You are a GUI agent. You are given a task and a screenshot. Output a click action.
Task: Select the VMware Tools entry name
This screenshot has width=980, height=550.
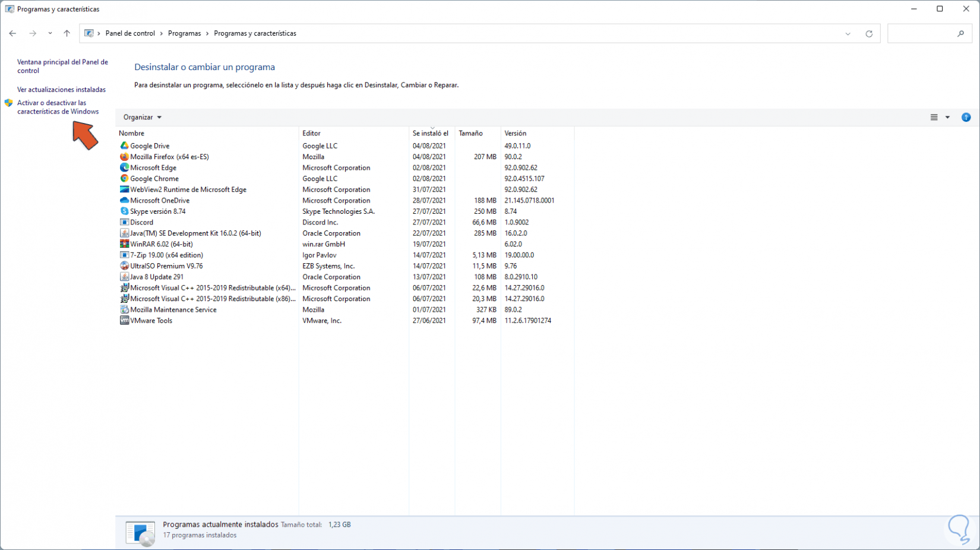pos(151,321)
